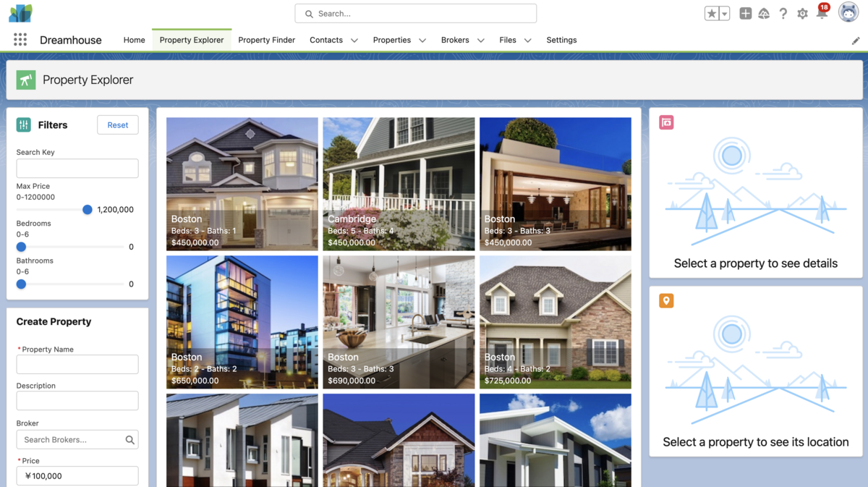The width and height of the screenshot is (868, 487).
Task: Click the Dreamhouse app name
Action: click(x=71, y=41)
